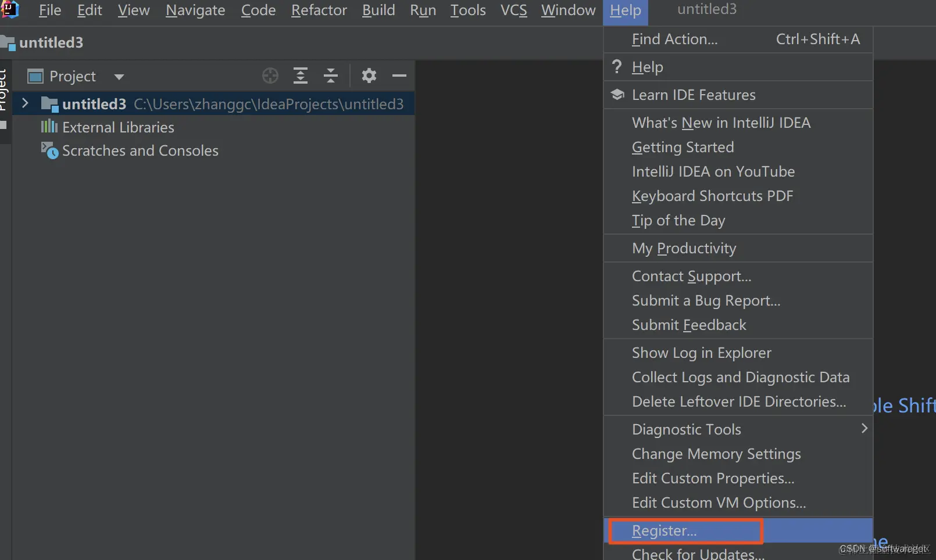The width and height of the screenshot is (936, 560).
Task: Open the Build menu
Action: click(x=378, y=10)
